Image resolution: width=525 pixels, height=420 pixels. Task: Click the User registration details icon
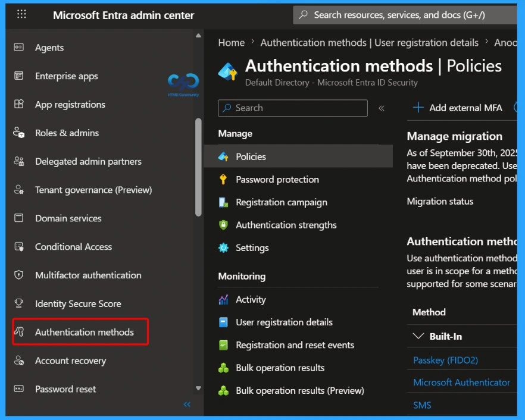click(x=223, y=322)
